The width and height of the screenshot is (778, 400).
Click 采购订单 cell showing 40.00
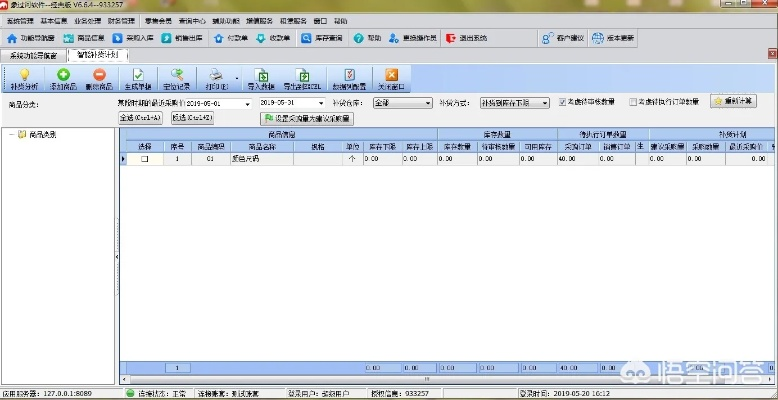[x=578, y=159]
